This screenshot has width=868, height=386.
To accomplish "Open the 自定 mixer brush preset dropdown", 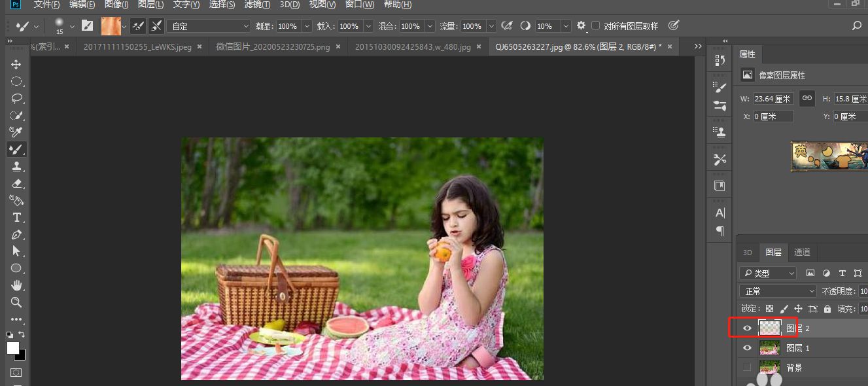I will pyautogui.click(x=209, y=26).
